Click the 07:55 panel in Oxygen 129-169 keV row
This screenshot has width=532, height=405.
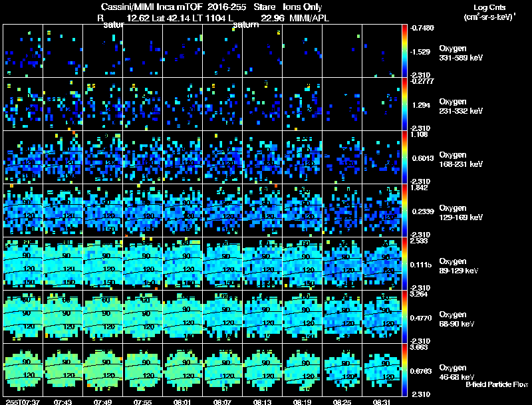pyautogui.click(x=142, y=210)
